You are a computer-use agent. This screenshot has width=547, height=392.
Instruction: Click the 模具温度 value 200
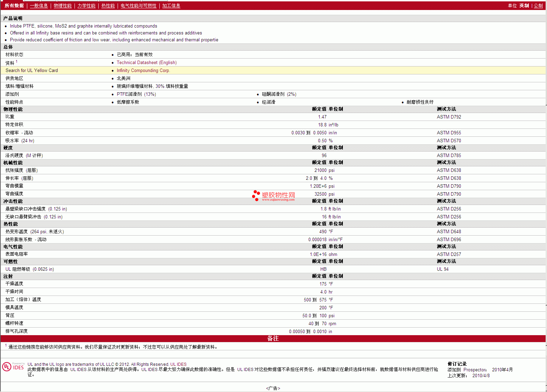pyautogui.click(x=323, y=308)
